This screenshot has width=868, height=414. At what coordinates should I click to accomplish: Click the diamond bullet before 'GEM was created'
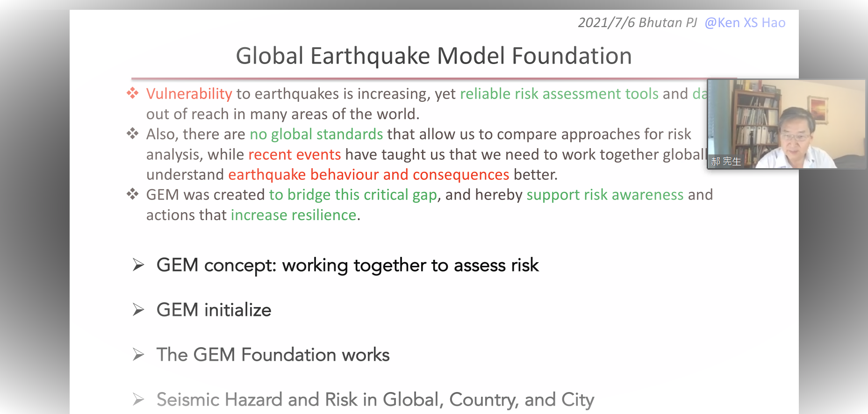[133, 194]
